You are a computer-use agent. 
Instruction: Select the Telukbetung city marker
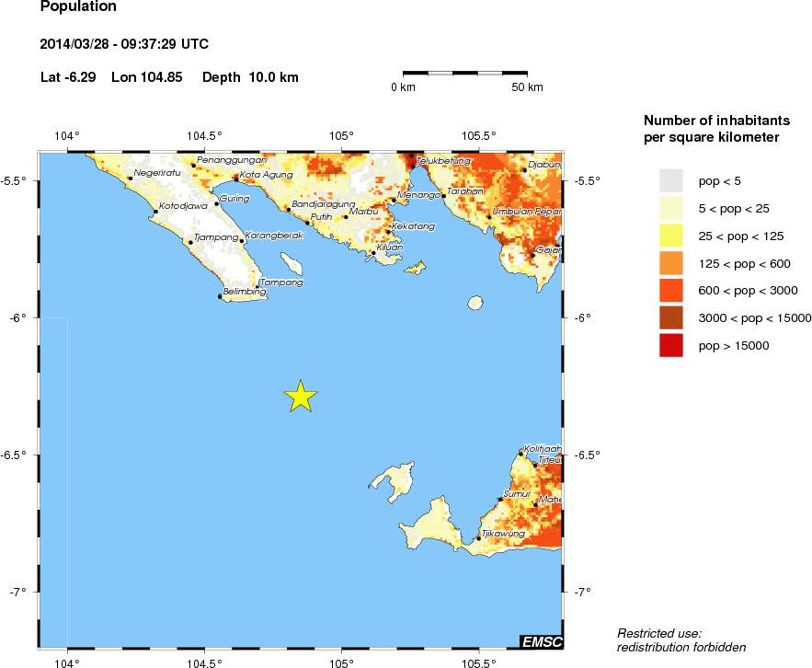413,167
